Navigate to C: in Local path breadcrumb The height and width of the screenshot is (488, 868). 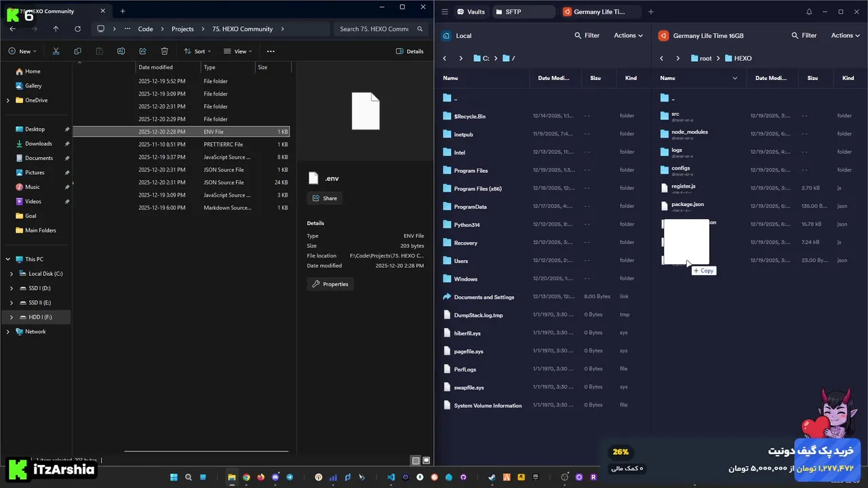point(481,58)
